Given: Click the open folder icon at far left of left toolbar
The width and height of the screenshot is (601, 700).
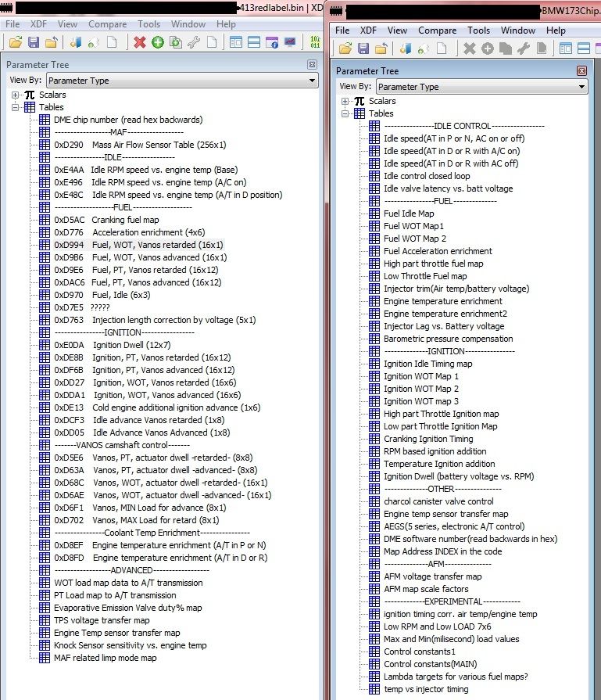Looking at the screenshot, I should tap(16, 42).
